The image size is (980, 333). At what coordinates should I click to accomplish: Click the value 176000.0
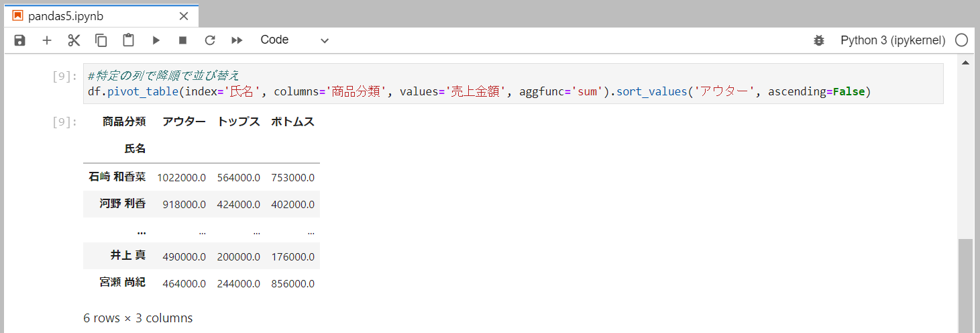292,256
